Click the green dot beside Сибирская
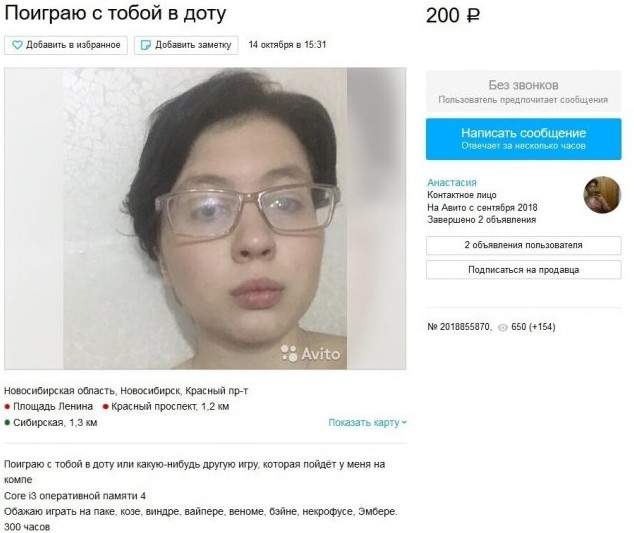Image resolution: width=634 pixels, height=533 pixels. tap(7, 423)
